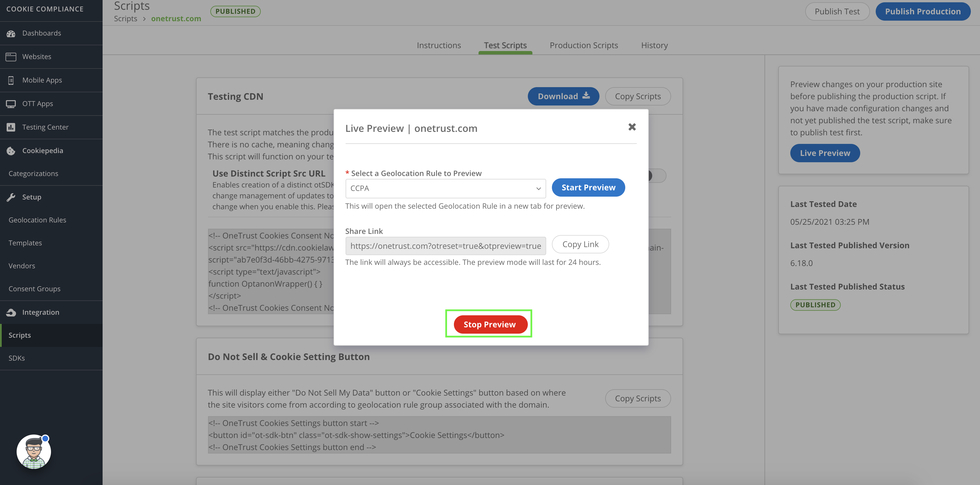Click the Setup wrench icon
The width and height of the screenshot is (980, 485).
11,197
